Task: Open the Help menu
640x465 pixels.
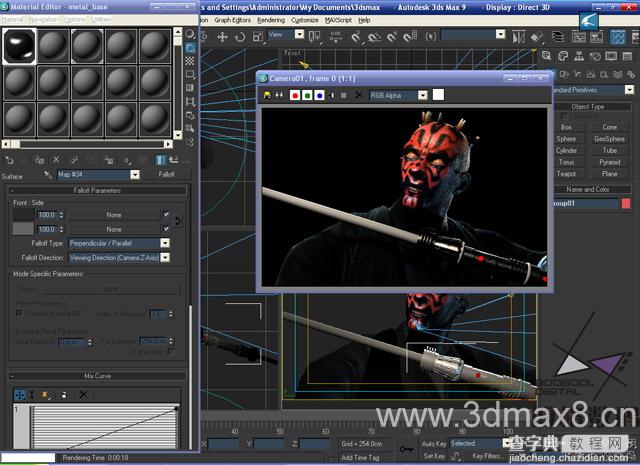Action: point(364,20)
